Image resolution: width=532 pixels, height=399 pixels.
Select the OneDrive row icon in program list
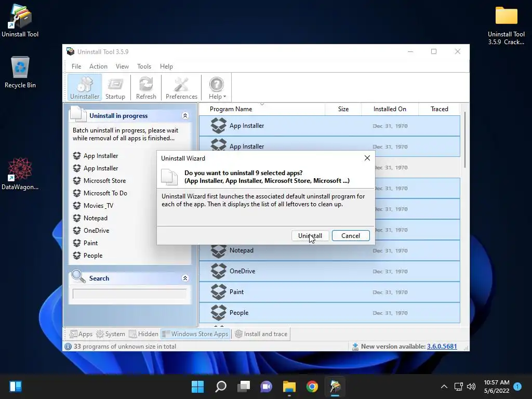219,271
